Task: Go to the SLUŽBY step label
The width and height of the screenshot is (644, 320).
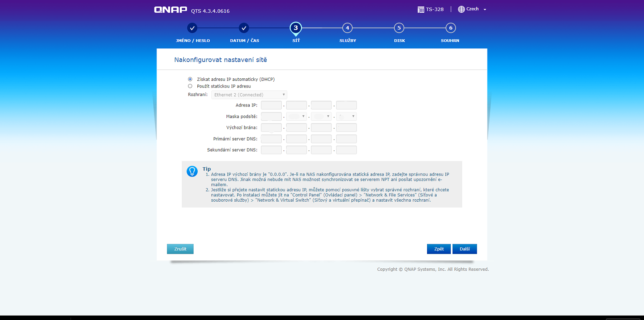Action: pyautogui.click(x=348, y=40)
